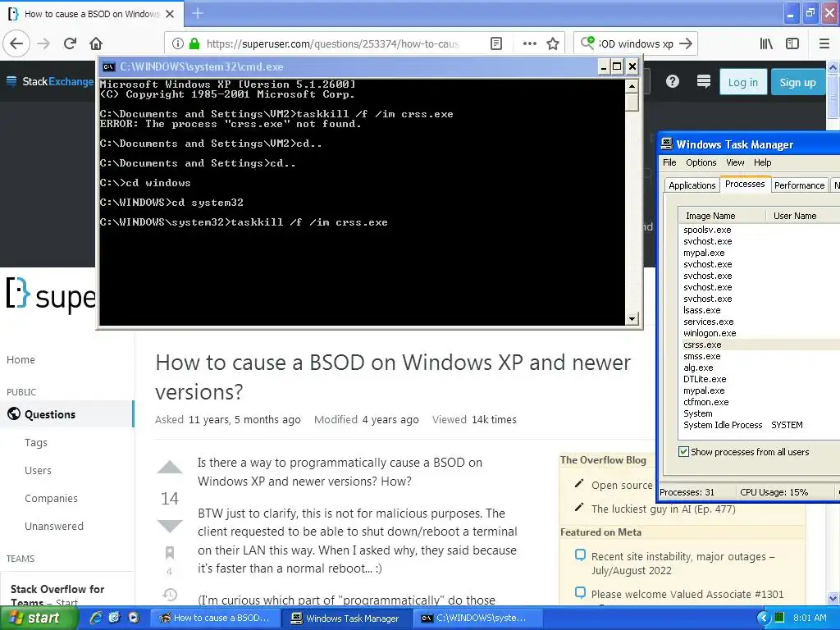Click the Log in button
The width and height of the screenshot is (840, 630).
[743, 82]
